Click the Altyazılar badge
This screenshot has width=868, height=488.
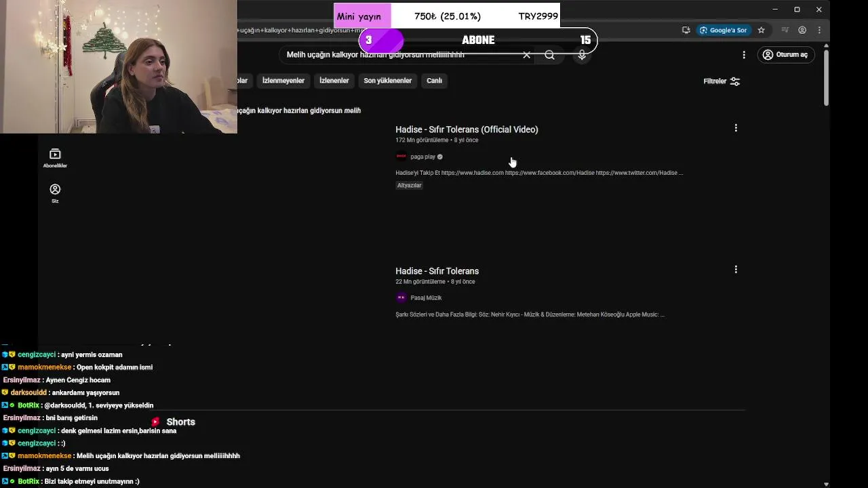point(409,185)
